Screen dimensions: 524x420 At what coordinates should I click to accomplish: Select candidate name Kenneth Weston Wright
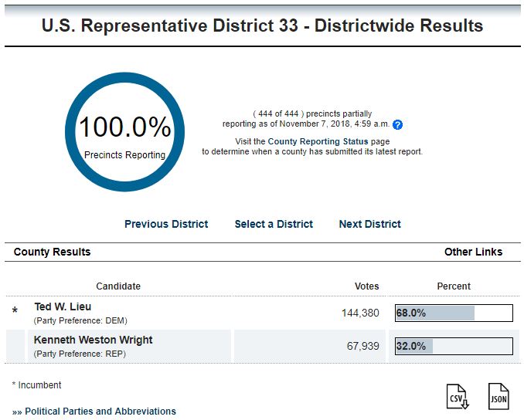click(x=94, y=340)
